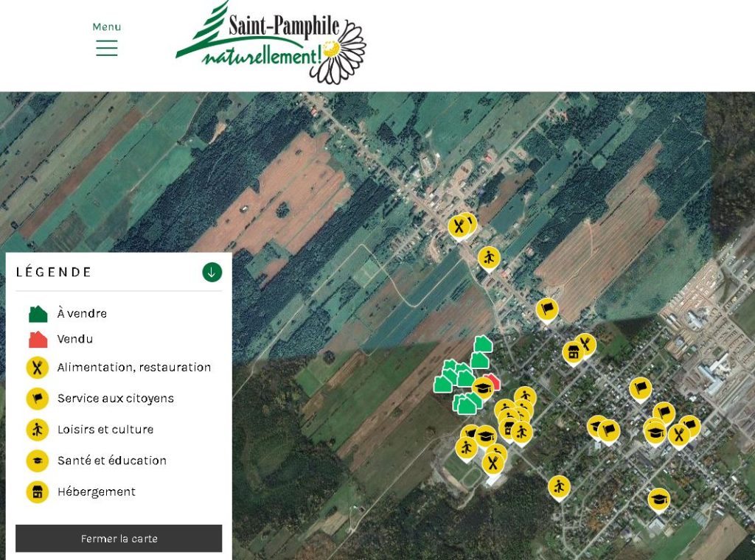755x560 pixels.
Task: Click the southernmost leisure map marker
Action: 559,486
